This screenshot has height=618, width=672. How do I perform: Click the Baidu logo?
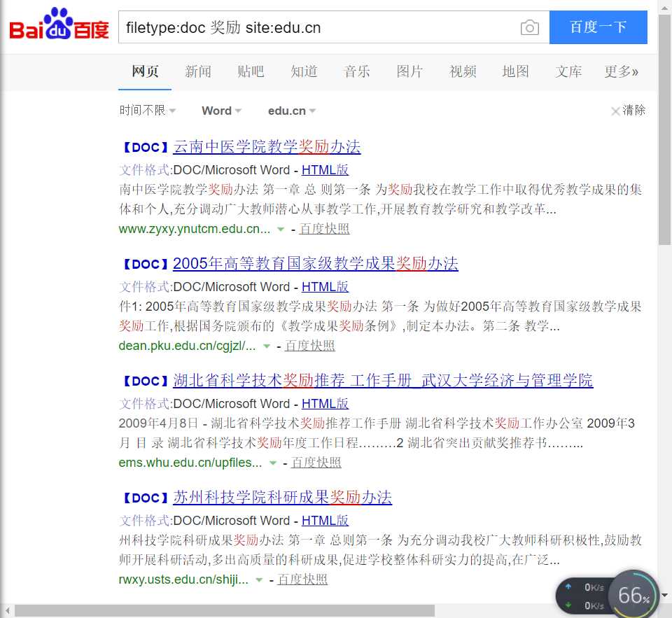(59, 24)
